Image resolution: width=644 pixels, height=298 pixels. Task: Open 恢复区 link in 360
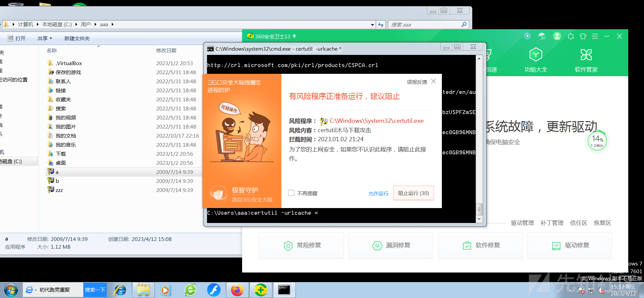click(602, 223)
